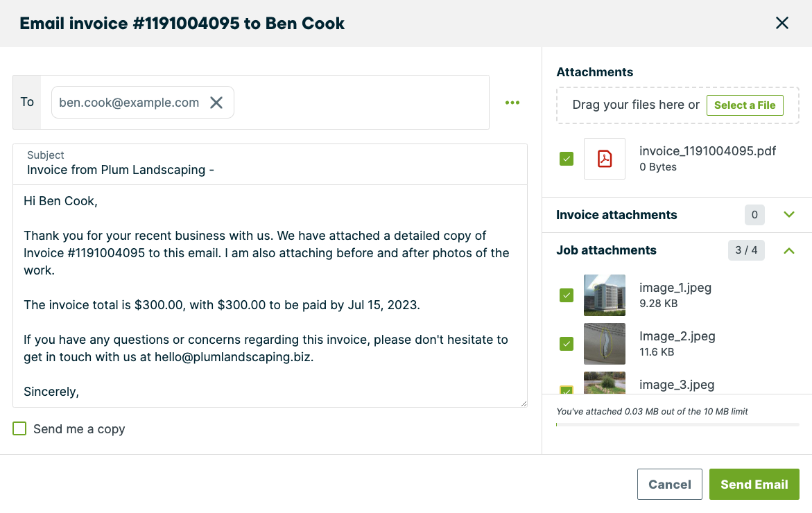This screenshot has height=513, width=812.
Task: Click the Job attachments heading
Action: point(607,250)
